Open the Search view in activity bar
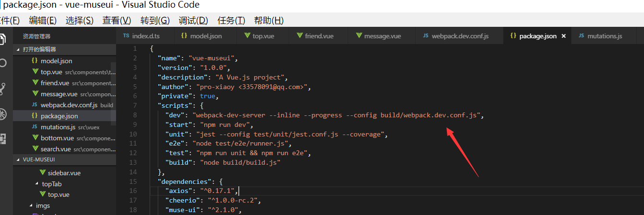The width and height of the screenshot is (644, 215). [x=2, y=63]
